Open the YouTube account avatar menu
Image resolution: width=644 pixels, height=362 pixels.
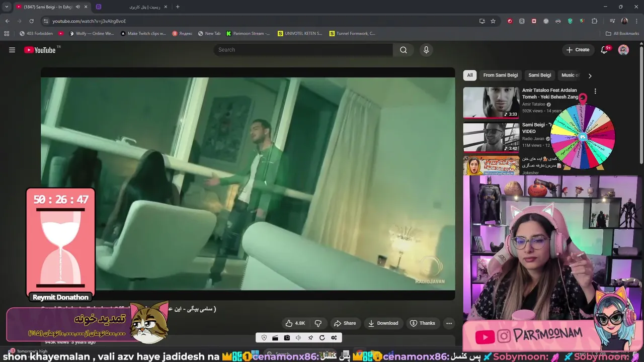(623, 50)
